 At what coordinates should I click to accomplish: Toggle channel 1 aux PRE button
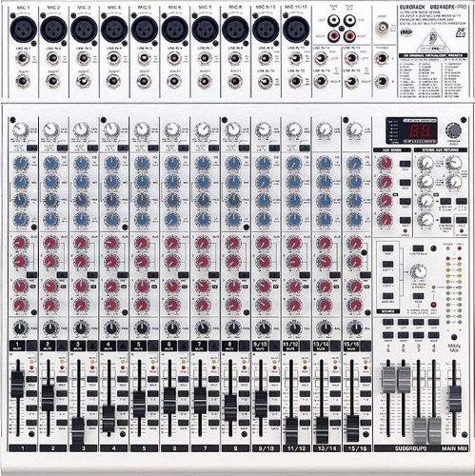(31, 274)
